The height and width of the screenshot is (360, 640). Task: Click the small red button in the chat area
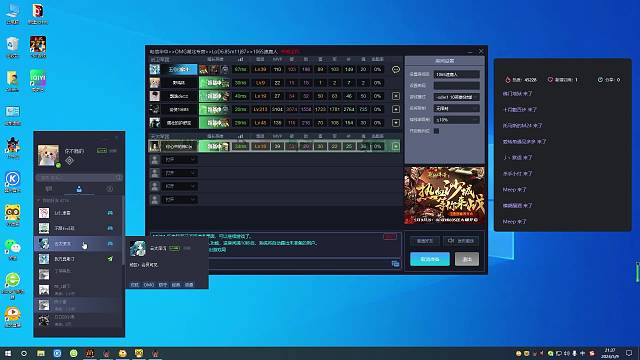coord(390,237)
